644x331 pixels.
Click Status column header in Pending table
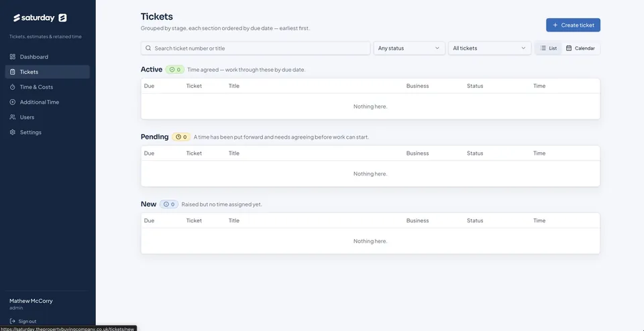475,153
